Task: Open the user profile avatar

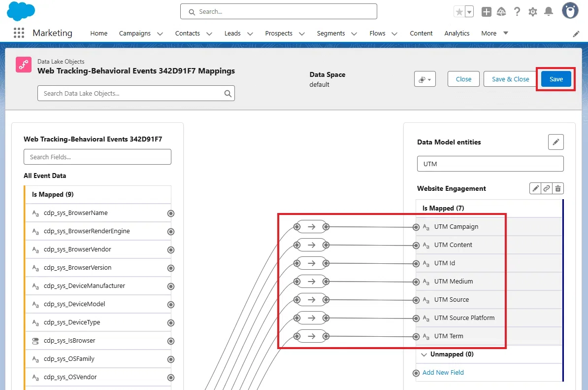Action: pos(570,10)
